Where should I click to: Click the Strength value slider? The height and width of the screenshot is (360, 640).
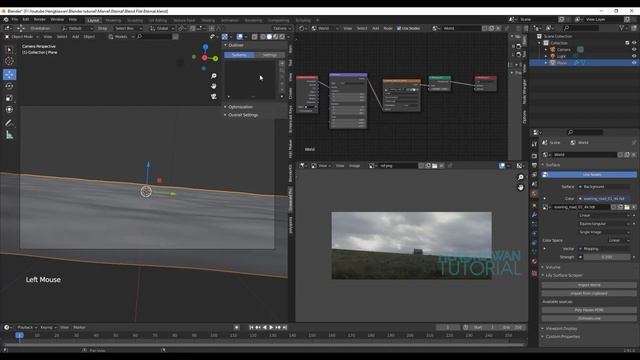coord(607,257)
